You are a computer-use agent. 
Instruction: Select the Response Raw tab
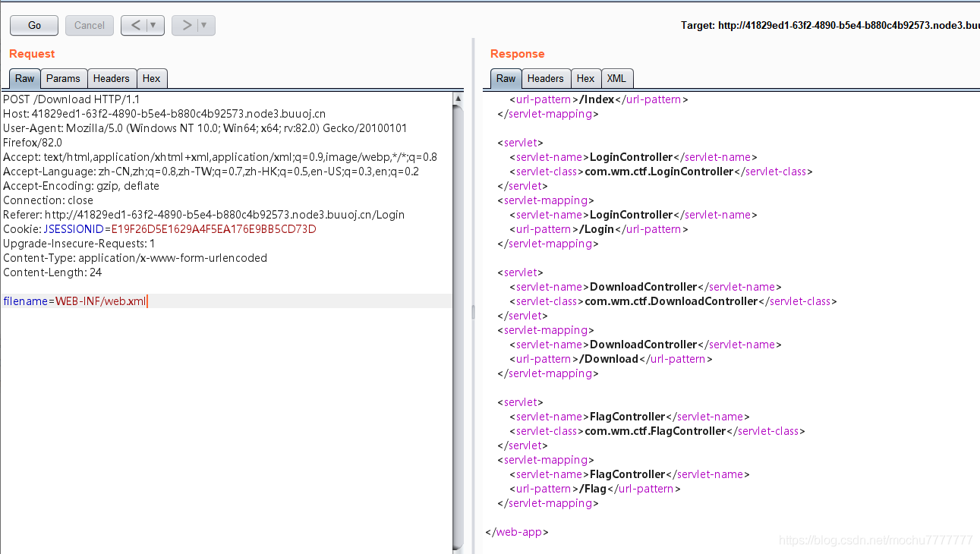pyautogui.click(x=506, y=78)
